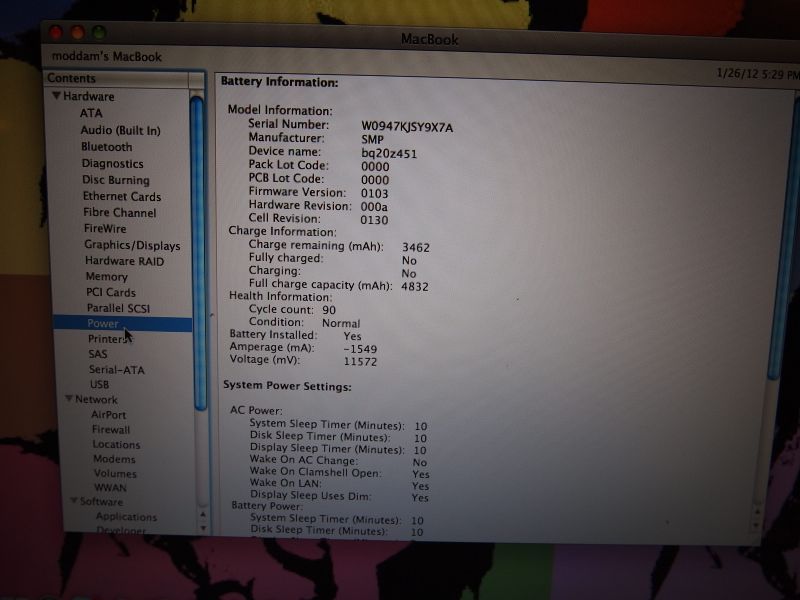Screen dimensions: 800x600
Task: Click Condition value Normal
Action: tap(341, 323)
